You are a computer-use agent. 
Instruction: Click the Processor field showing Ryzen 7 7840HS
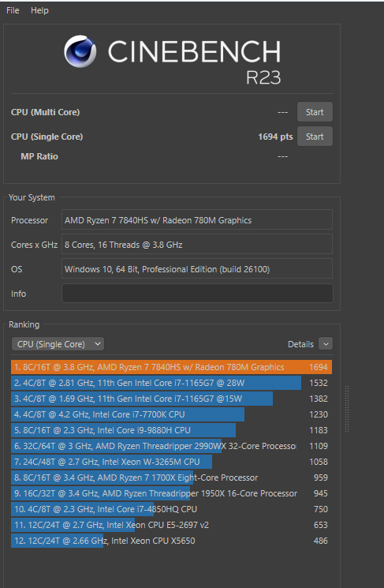pyautogui.click(x=197, y=219)
